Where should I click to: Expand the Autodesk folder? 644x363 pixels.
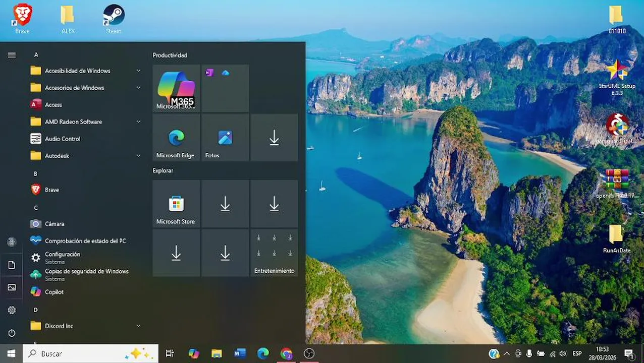[86, 156]
